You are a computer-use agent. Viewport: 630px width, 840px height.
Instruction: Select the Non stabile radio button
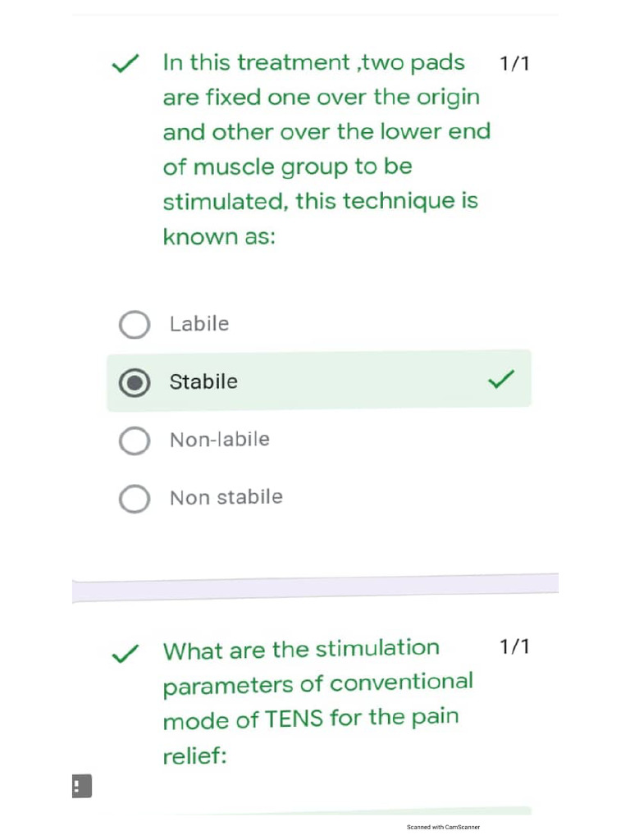(x=135, y=498)
